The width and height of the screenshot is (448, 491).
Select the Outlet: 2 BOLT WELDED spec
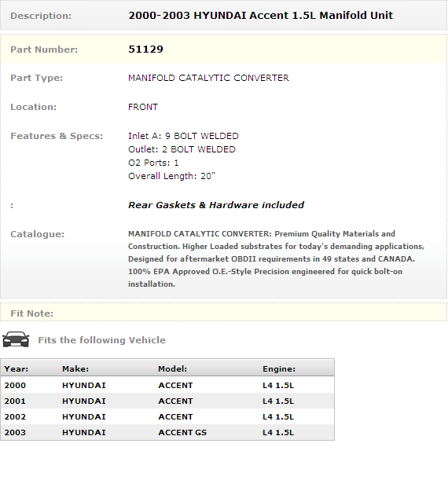182,149
